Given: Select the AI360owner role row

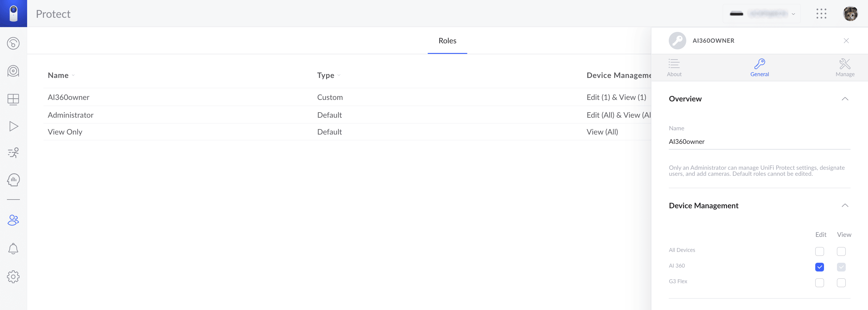Looking at the screenshot, I should 347,97.
